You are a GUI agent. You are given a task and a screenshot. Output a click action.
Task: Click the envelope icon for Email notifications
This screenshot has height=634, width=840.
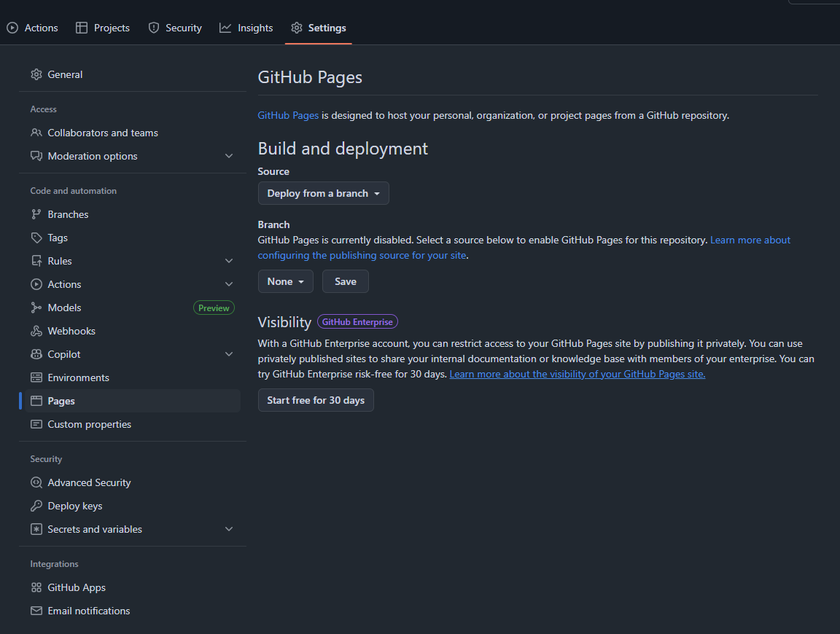tap(36, 611)
